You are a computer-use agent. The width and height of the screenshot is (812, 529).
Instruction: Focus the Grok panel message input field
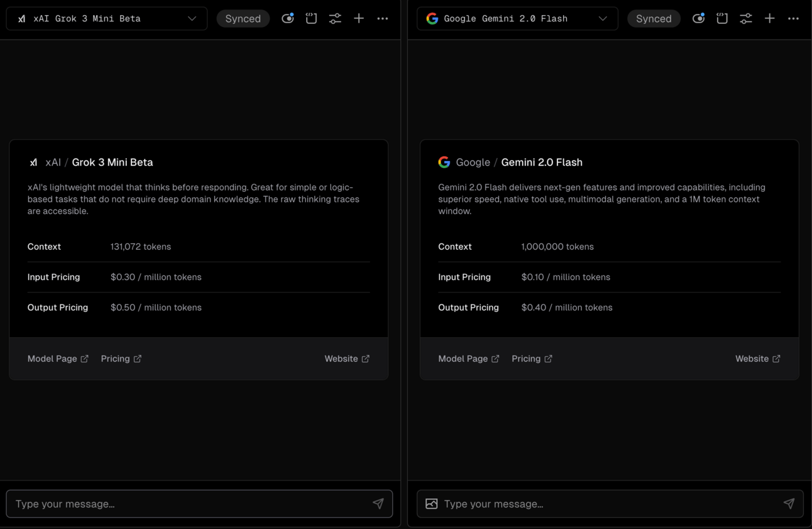coord(189,504)
